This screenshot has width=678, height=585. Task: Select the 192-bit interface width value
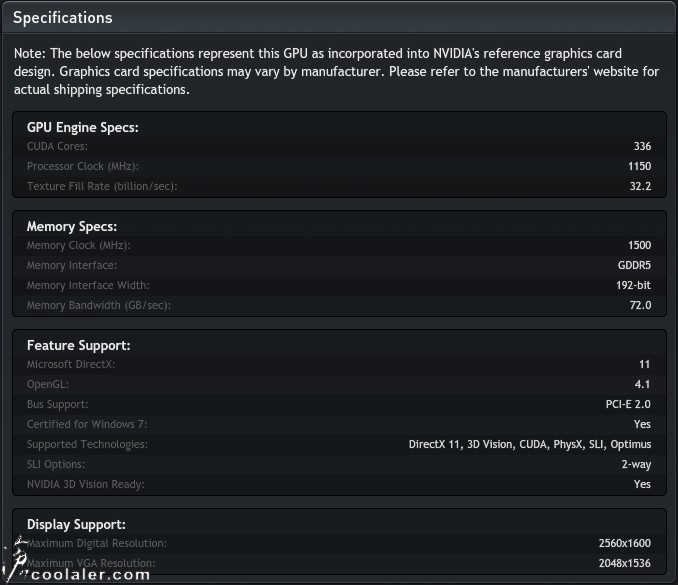click(633, 285)
